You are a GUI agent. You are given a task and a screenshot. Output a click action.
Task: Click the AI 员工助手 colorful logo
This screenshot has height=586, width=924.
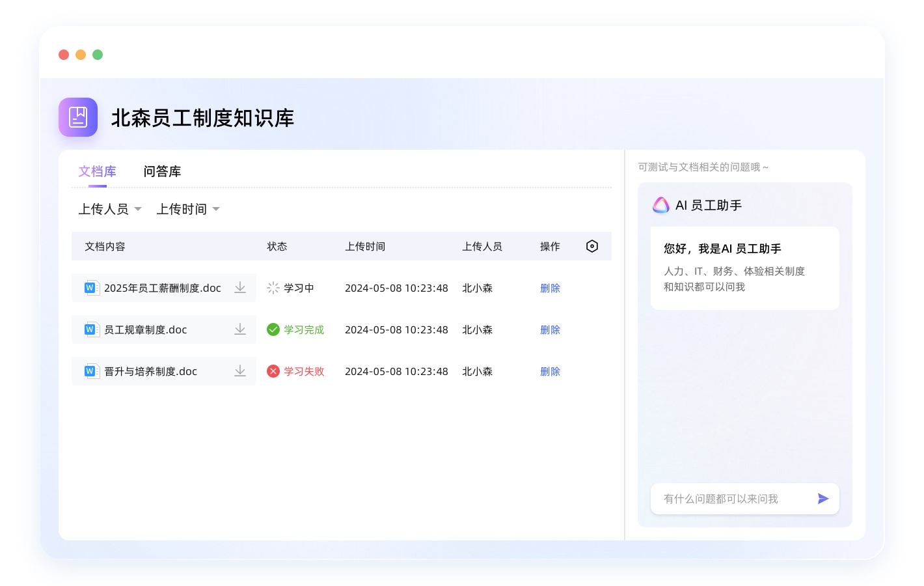click(661, 205)
